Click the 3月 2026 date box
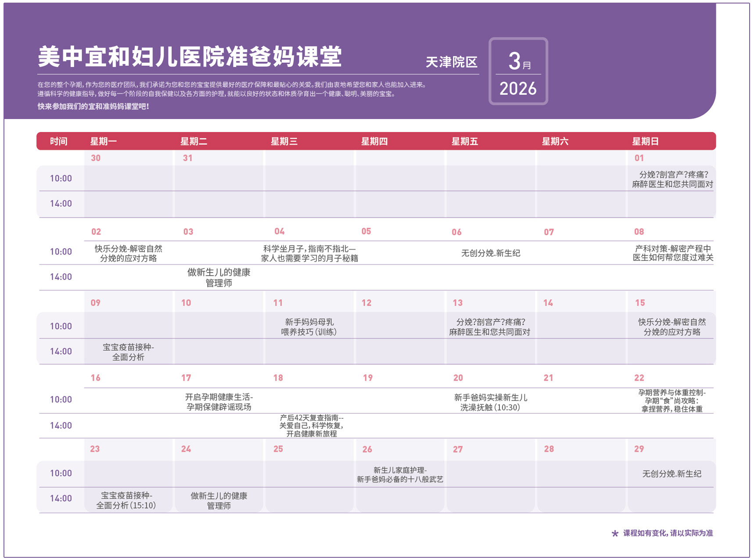The width and height of the screenshot is (754, 560). [x=518, y=71]
